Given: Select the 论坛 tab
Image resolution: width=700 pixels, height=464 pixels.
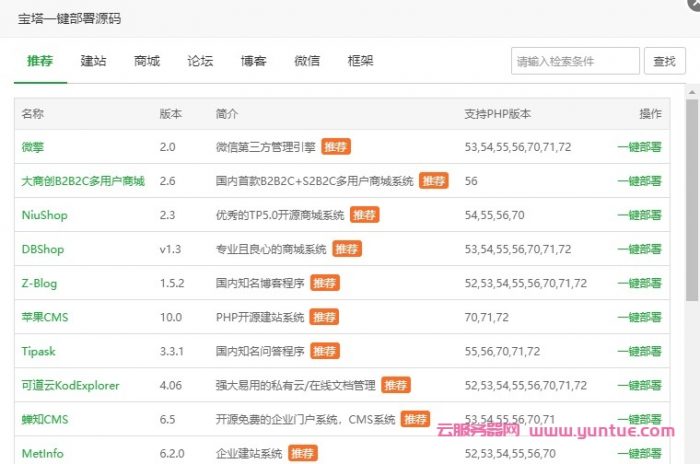Looking at the screenshot, I should pyautogui.click(x=200, y=61).
